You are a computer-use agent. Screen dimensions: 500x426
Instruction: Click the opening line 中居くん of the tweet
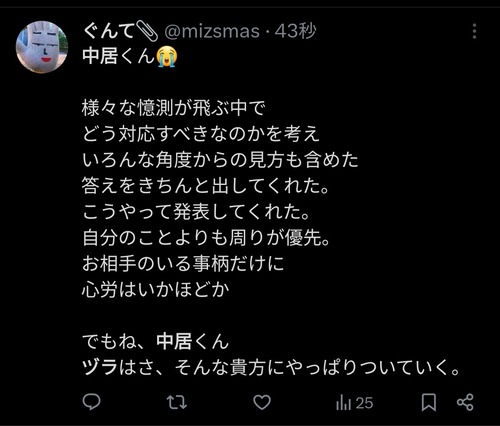(119, 56)
